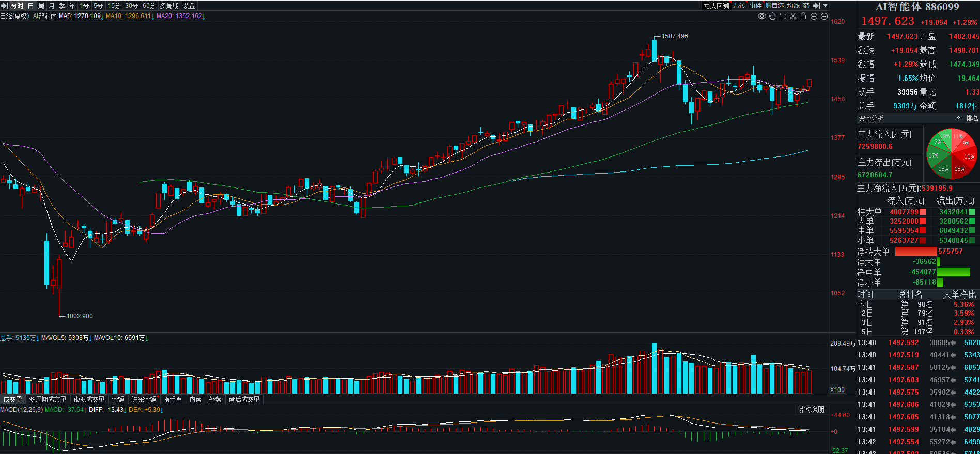Click the 特大单 inflow value 4007799
980x454 pixels.
click(904, 212)
